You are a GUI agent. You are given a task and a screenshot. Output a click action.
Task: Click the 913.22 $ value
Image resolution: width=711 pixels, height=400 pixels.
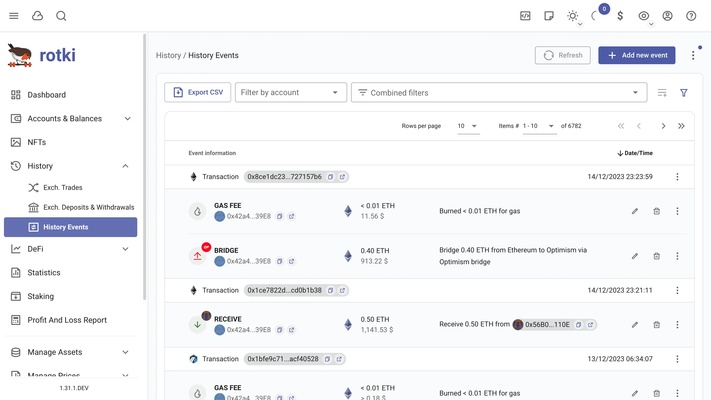(x=374, y=261)
